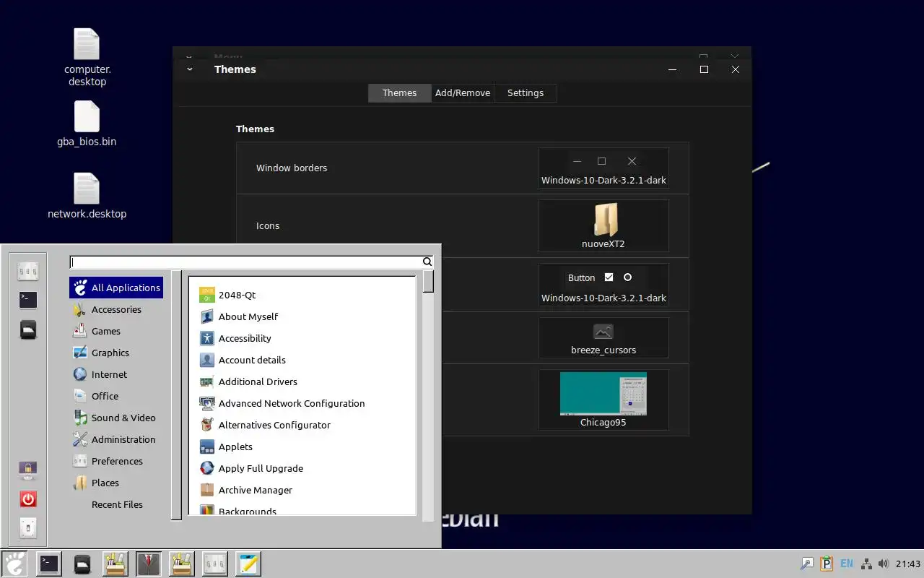Select the Accessories category
This screenshot has height=578, width=924.
116,309
